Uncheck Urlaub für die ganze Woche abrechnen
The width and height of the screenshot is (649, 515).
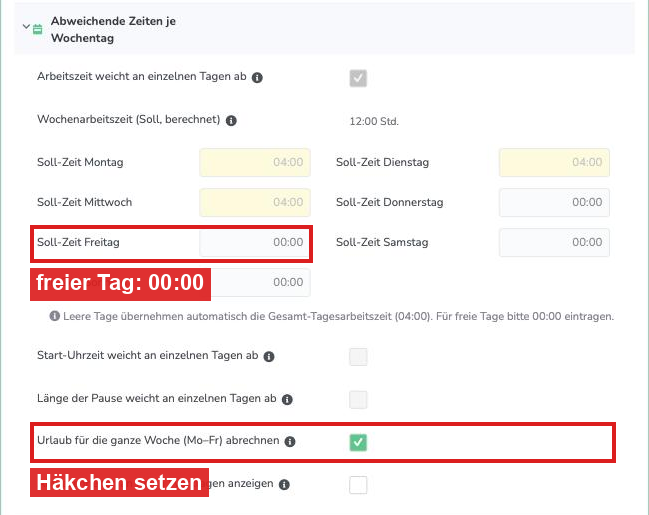[358, 442]
